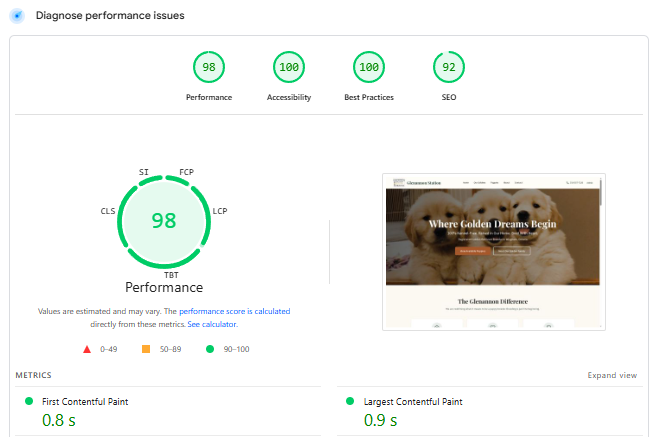Click the First Contentful Paint metric title
The height and width of the screenshot is (437, 659).
[85, 402]
